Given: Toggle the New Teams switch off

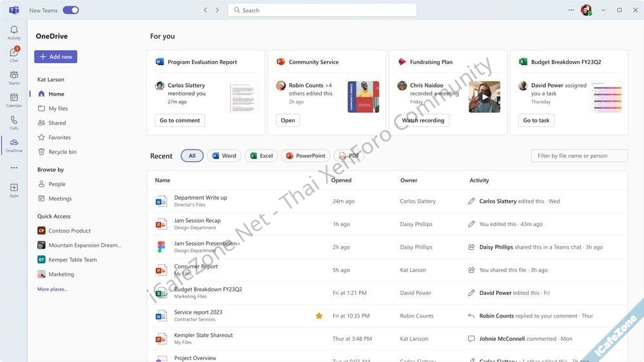Looking at the screenshot, I should click(x=71, y=10).
